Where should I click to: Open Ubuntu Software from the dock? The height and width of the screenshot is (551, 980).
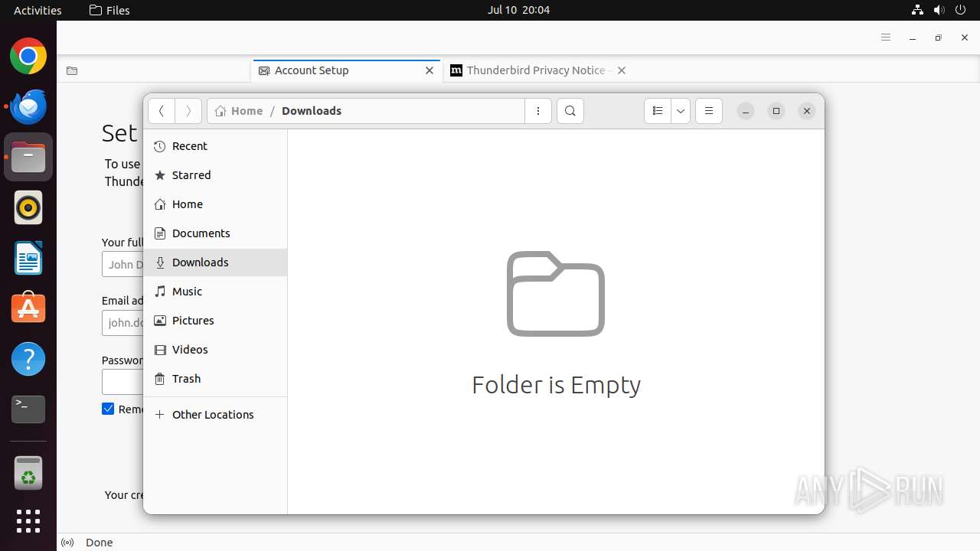pyautogui.click(x=28, y=308)
